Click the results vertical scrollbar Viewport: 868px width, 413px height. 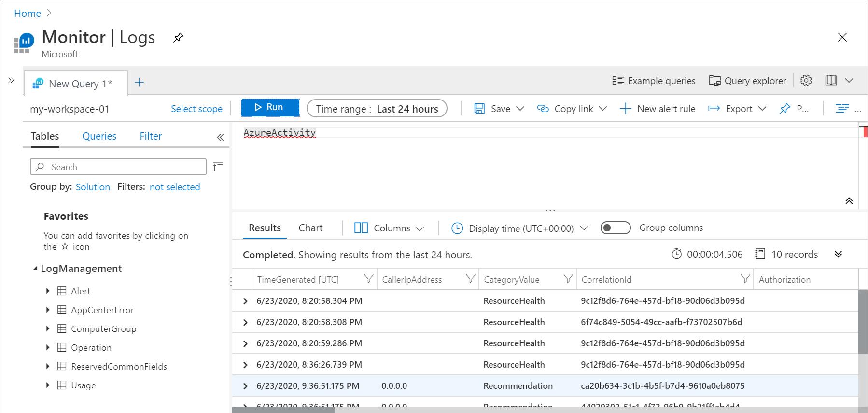click(x=863, y=322)
